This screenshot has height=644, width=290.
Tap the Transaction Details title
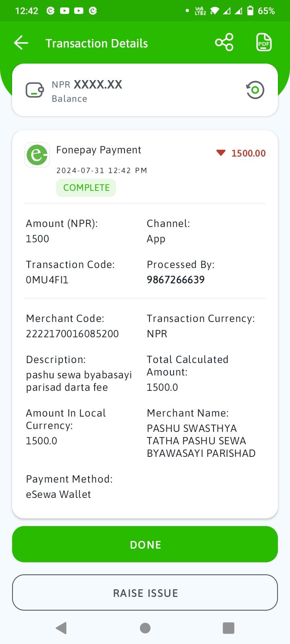click(97, 43)
